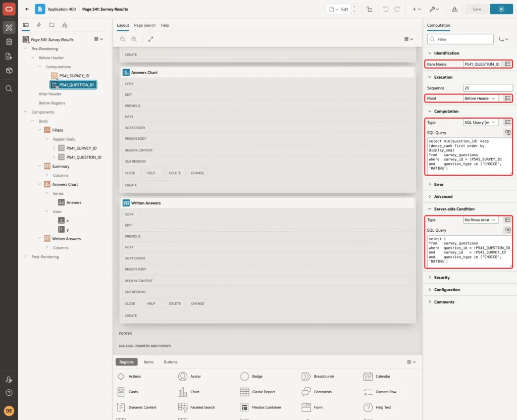This screenshot has width=517, height=420.
Task: Open SQL Workshop database icon in sidebar
Action: pyautogui.click(x=9, y=42)
